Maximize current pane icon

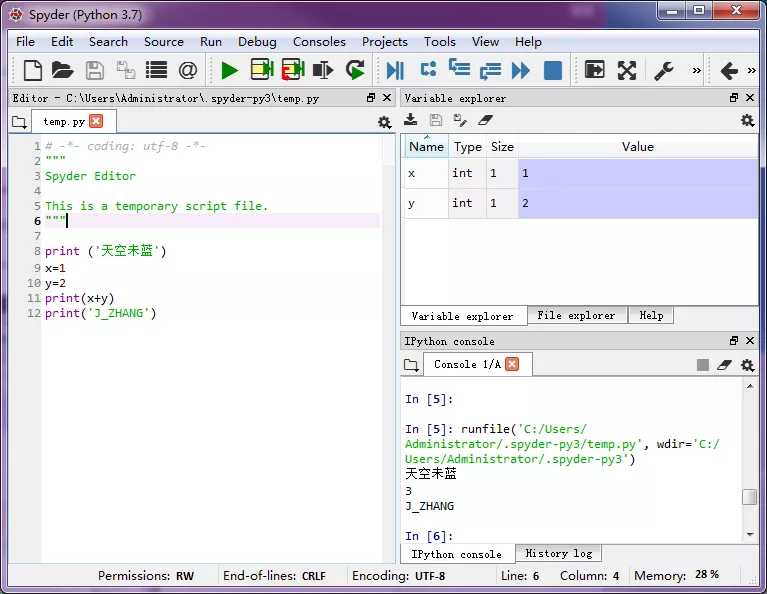coord(594,69)
